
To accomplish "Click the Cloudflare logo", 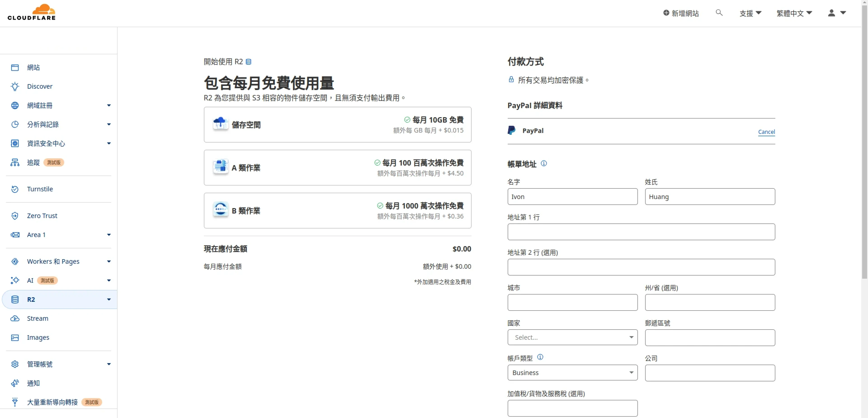I will (31, 12).
